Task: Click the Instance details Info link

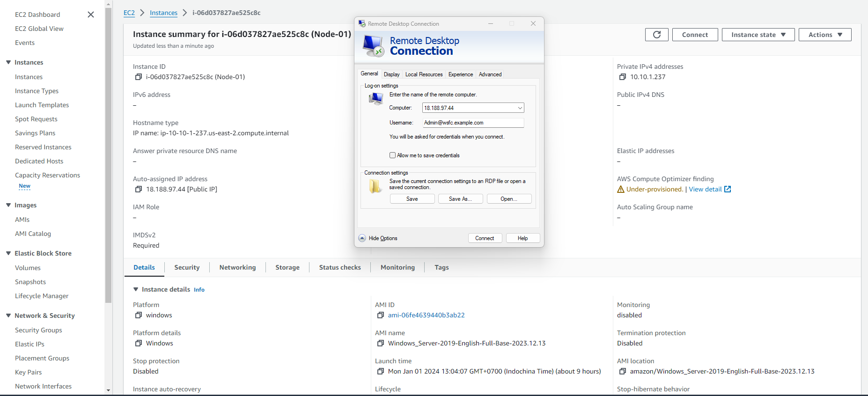Action: pos(199,290)
